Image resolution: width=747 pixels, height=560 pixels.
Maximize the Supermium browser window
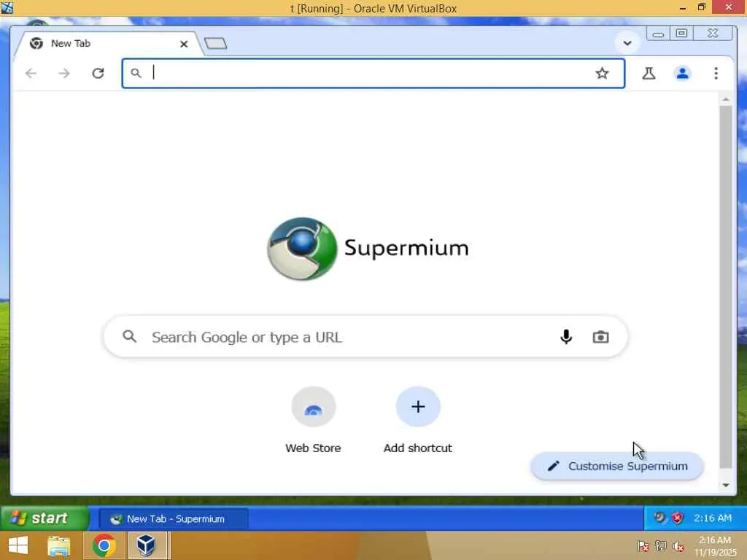click(682, 34)
